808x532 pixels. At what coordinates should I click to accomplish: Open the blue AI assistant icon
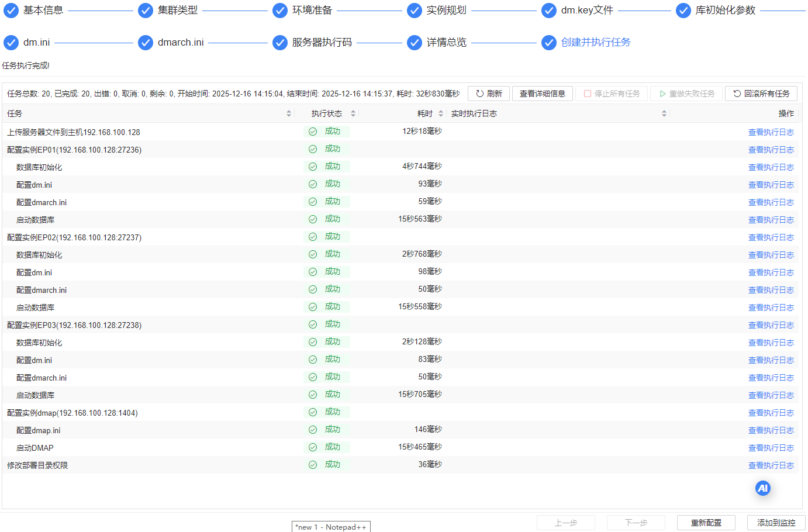763,488
